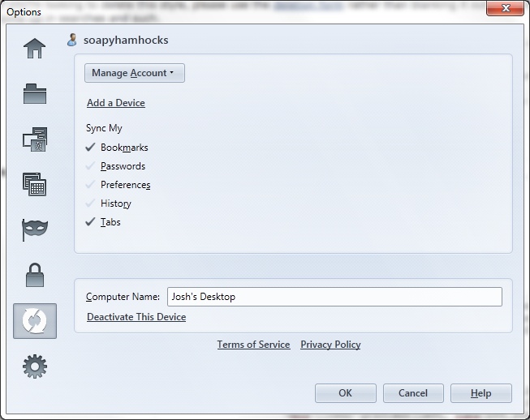
Task: Select the Sync pane icon
Action: (x=35, y=321)
